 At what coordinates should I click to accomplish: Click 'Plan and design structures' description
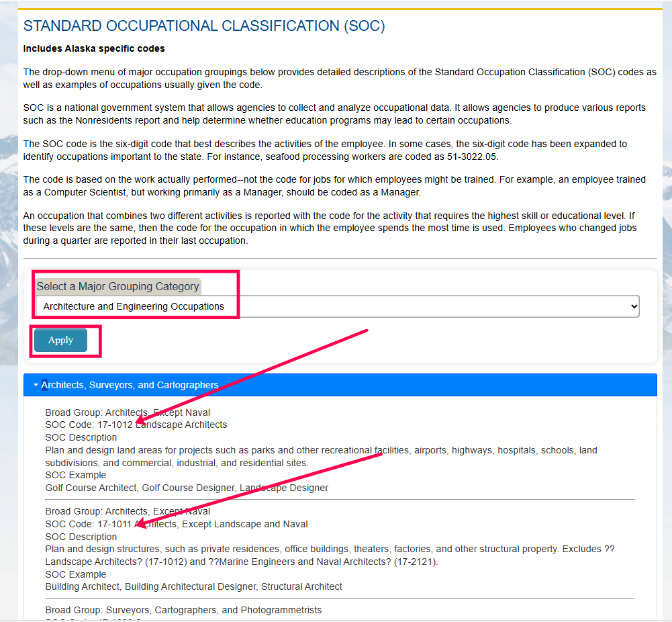[330, 556]
